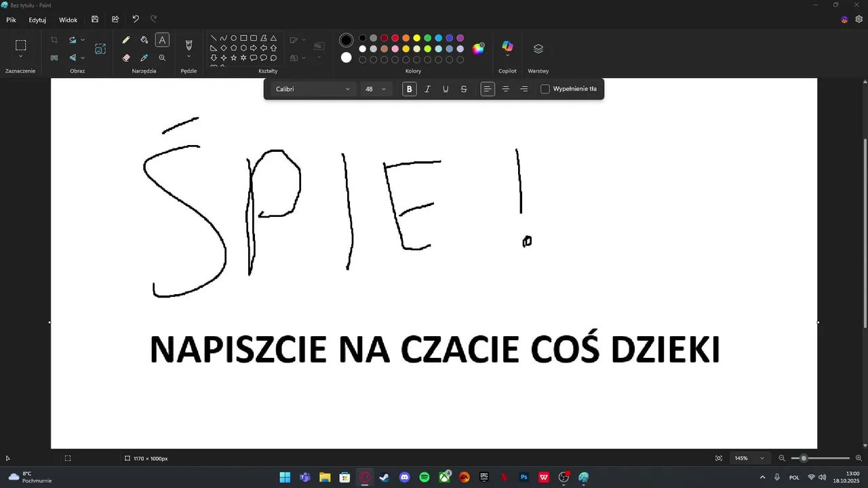Choose the triangle shape

click(x=273, y=38)
